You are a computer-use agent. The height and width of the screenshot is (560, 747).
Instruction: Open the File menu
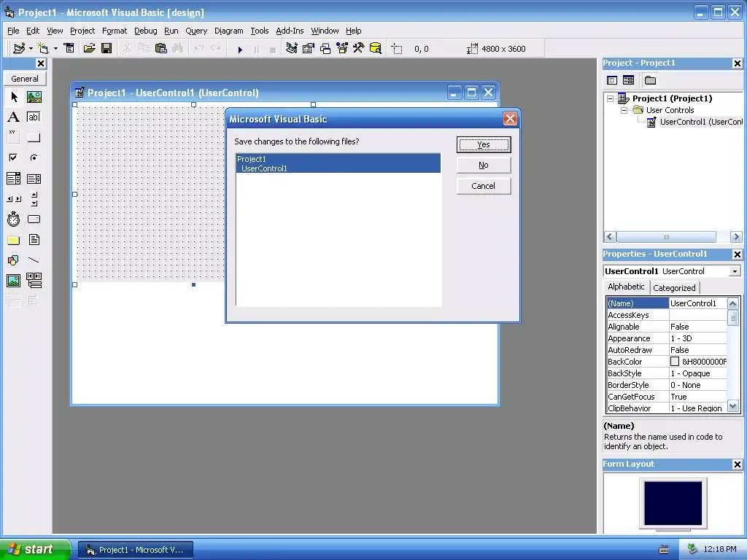pyautogui.click(x=13, y=31)
